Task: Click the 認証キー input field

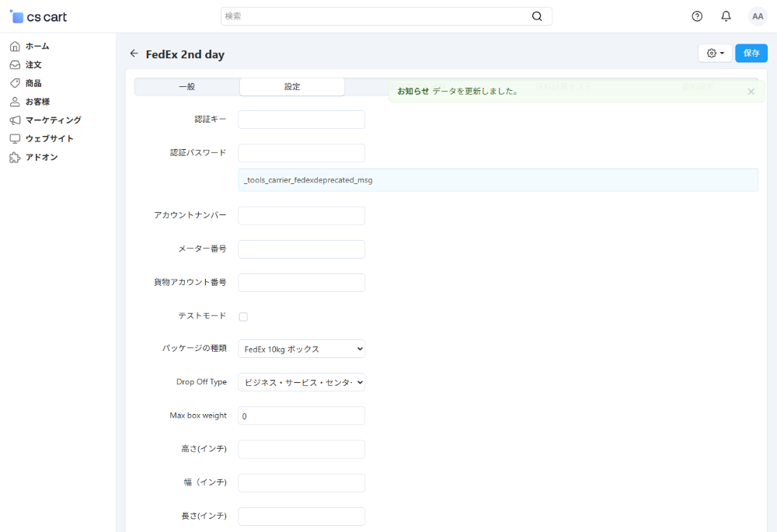Action: 301,120
